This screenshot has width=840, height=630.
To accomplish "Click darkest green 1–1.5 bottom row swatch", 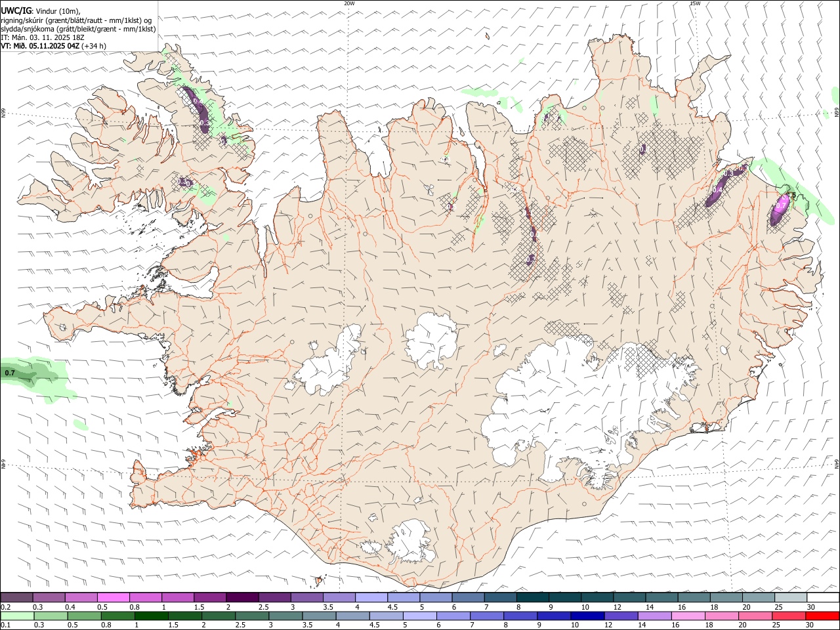I will click(x=152, y=616).
